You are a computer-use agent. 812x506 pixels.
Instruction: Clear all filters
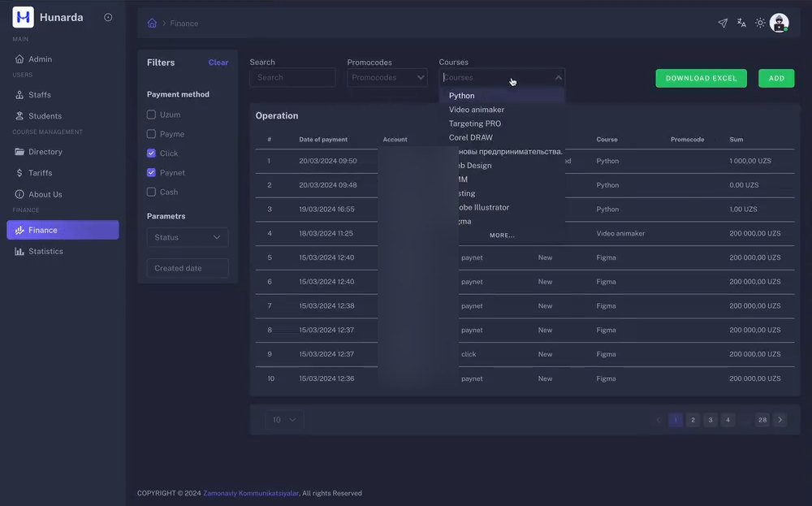coord(218,63)
